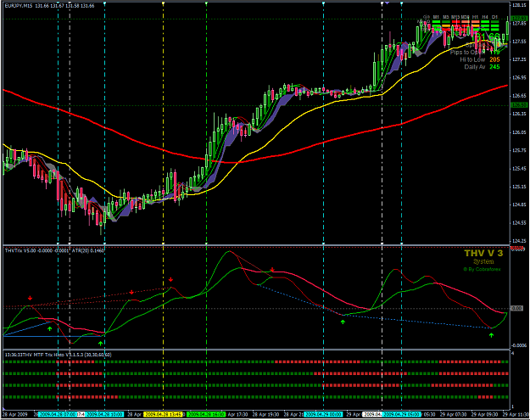Click the 29 Apr 09:30 time axis label
This screenshot has width=530, height=420.
pyautogui.click(x=485, y=414)
